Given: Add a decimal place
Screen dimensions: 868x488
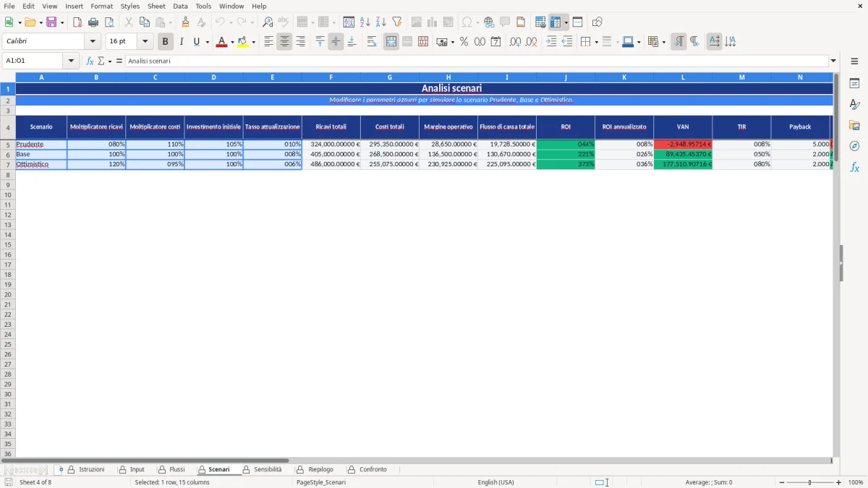Looking at the screenshot, I should coord(515,42).
